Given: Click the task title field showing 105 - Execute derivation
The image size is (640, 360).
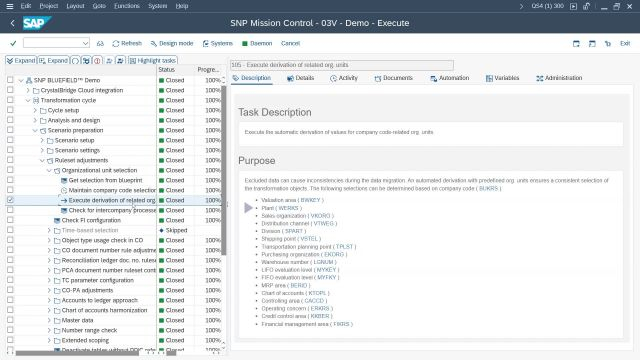Looking at the screenshot, I should [x=342, y=65].
